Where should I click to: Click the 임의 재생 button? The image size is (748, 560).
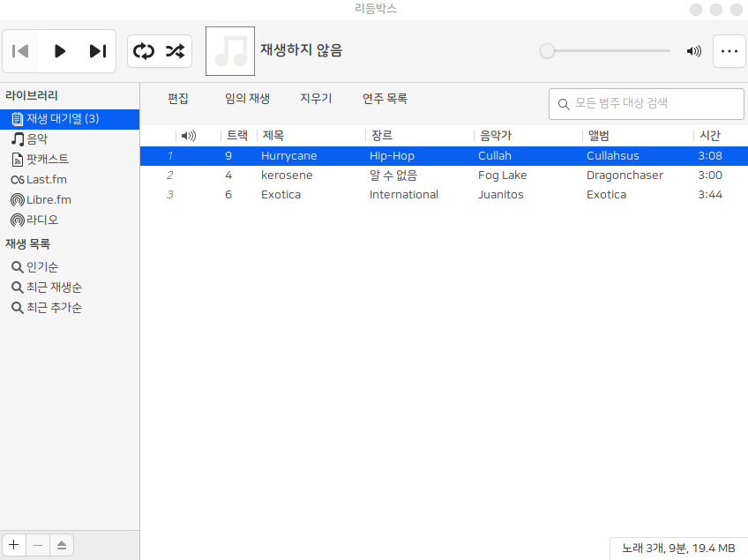[247, 99]
